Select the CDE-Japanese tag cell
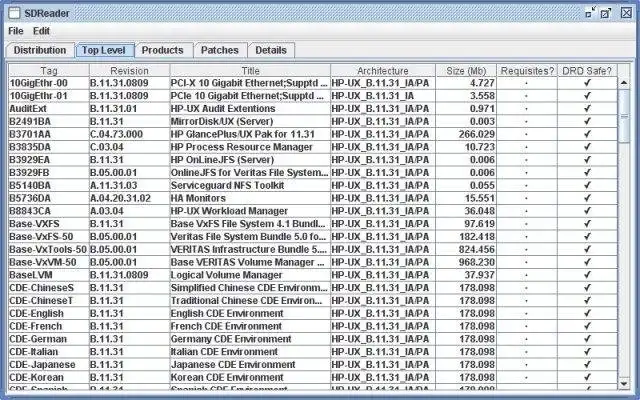The height and width of the screenshot is (400, 640). (x=49, y=364)
